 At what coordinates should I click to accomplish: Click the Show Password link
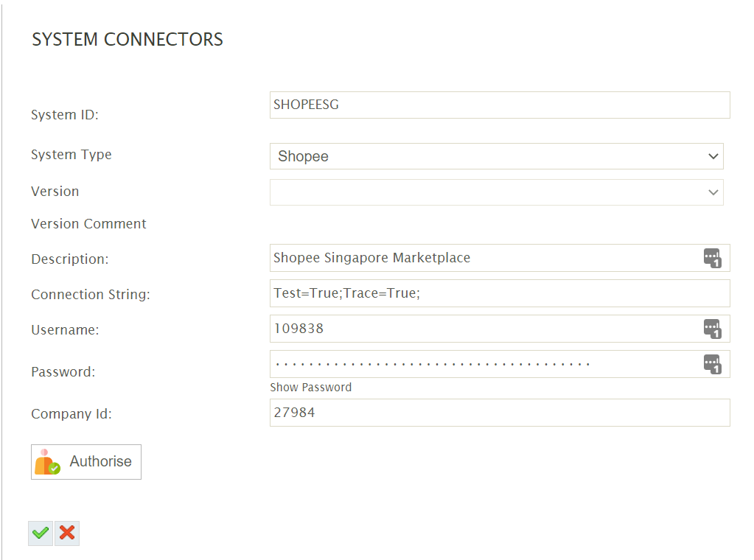click(x=310, y=388)
